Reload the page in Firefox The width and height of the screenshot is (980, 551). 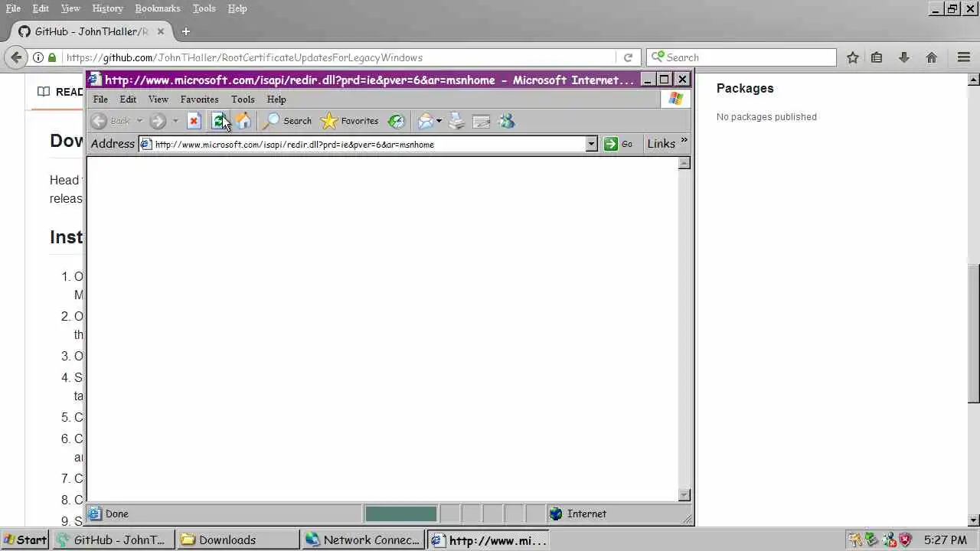click(x=628, y=57)
